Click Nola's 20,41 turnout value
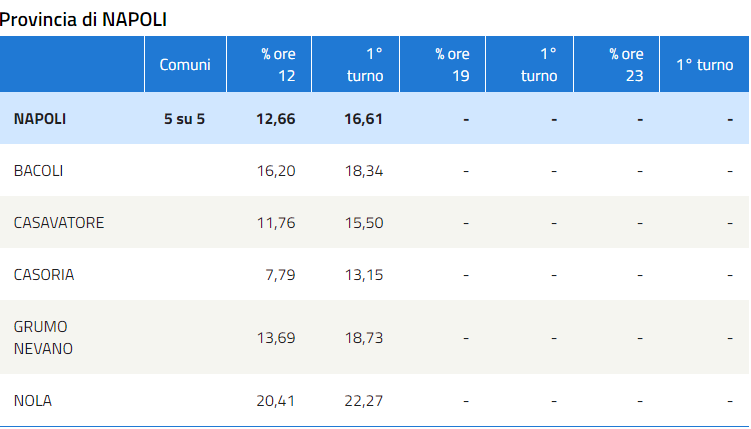Image resolution: width=751 pixels, height=429 pixels. [276, 401]
